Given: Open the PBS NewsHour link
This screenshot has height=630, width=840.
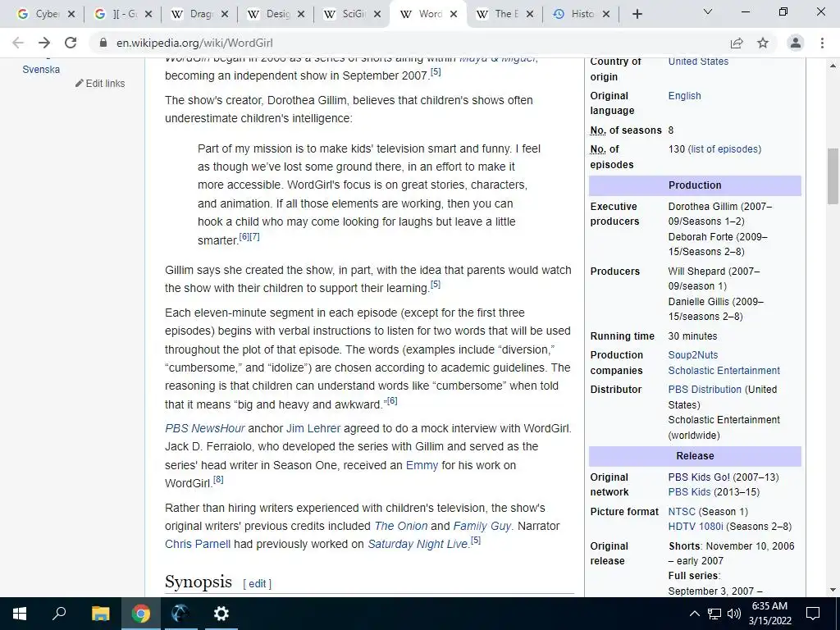Looking at the screenshot, I should (x=204, y=428).
